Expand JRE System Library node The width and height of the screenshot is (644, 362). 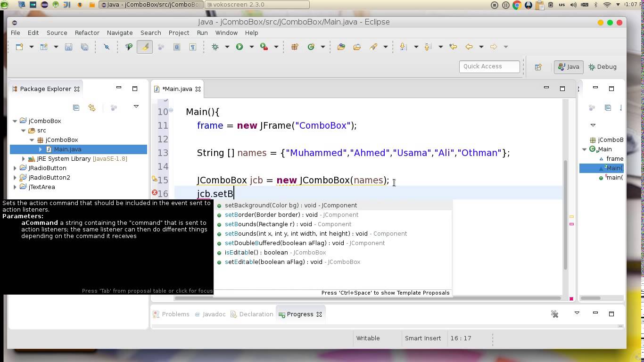(x=24, y=159)
